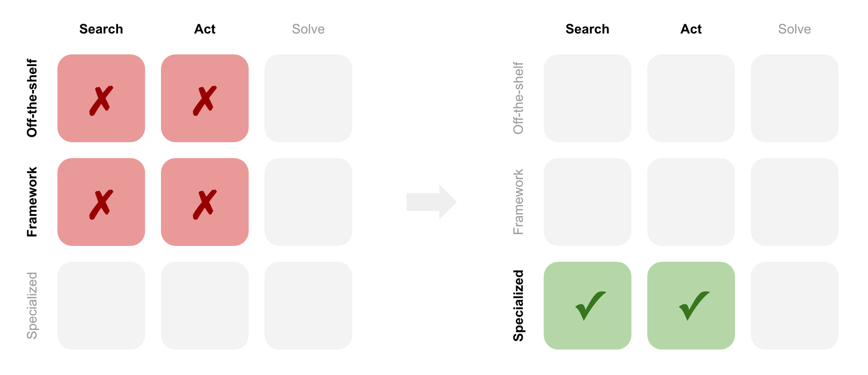Click the bold Specialized row label on right
Image resolution: width=868 pixels, height=375 pixels.
(x=519, y=305)
